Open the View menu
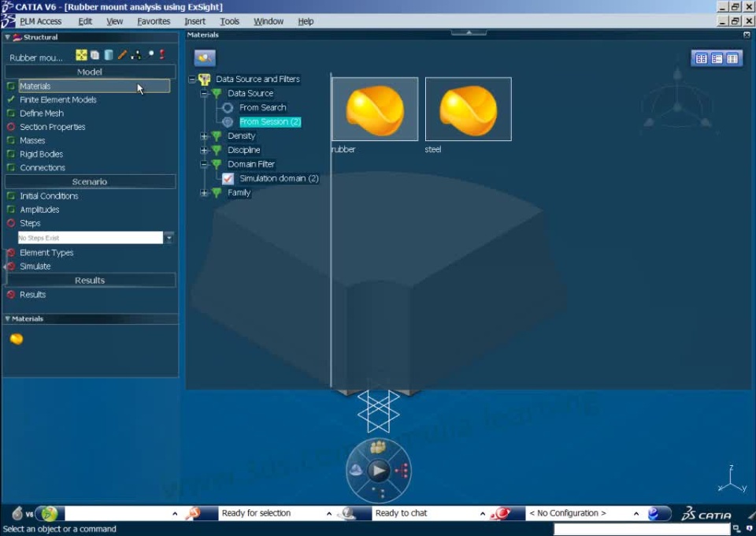This screenshot has width=756, height=536. click(x=115, y=21)
